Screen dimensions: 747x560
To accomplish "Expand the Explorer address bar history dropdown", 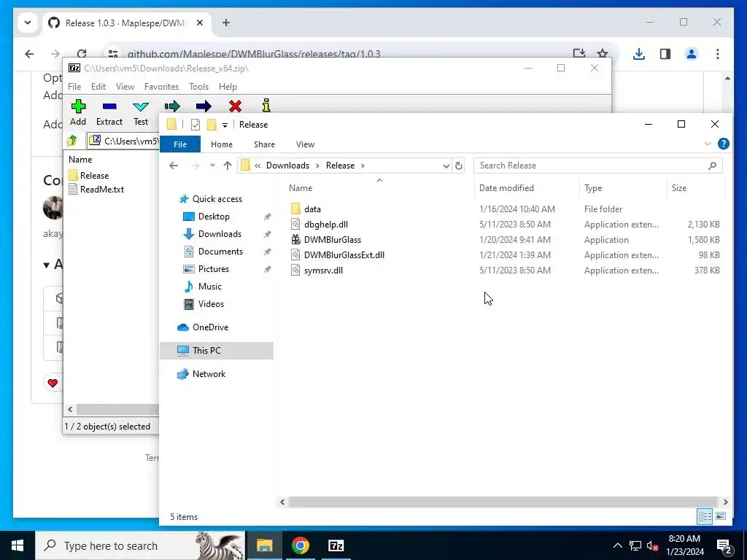I will [446, 166].
